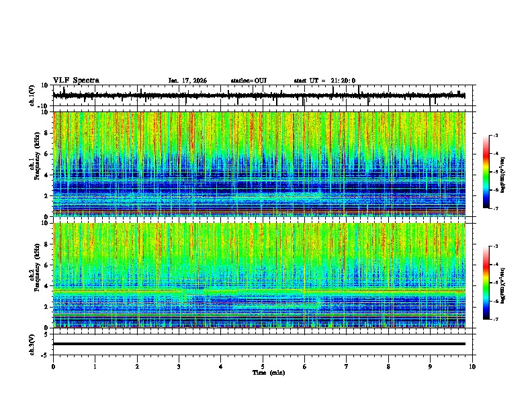532x411 pixels.
Task: Click the 'station=OUJ' label
Action: click(249, 81)
